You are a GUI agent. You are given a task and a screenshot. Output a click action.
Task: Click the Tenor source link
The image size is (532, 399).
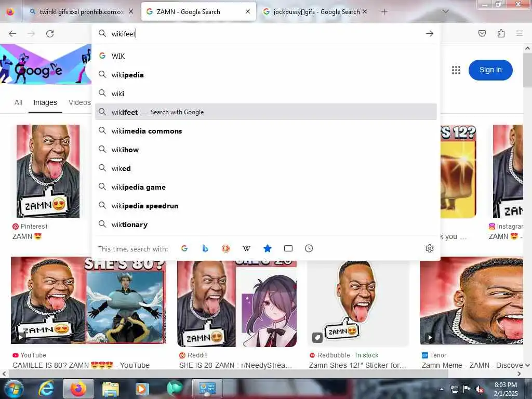(434, 355)
